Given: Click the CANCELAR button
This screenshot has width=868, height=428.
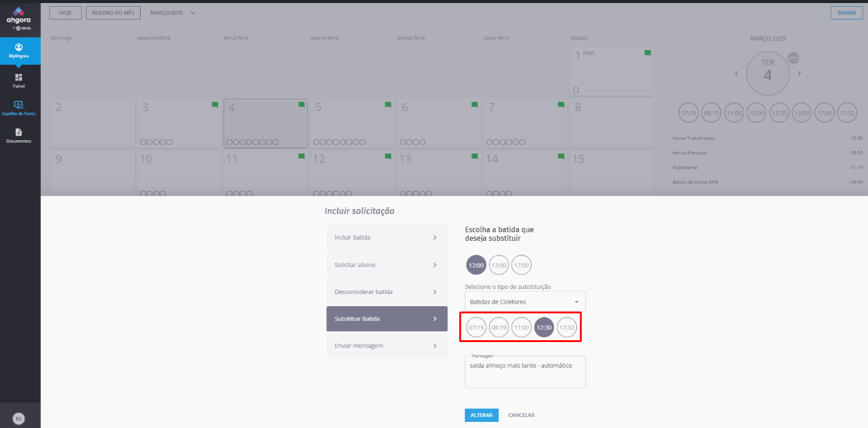Looking at the screenshot, I should click(x=521, y=415).
